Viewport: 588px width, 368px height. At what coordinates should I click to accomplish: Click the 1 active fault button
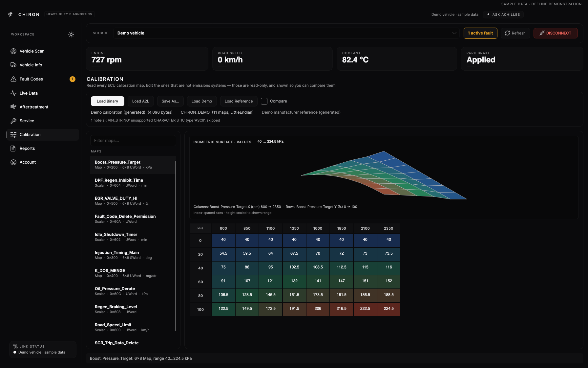point(480,33)
